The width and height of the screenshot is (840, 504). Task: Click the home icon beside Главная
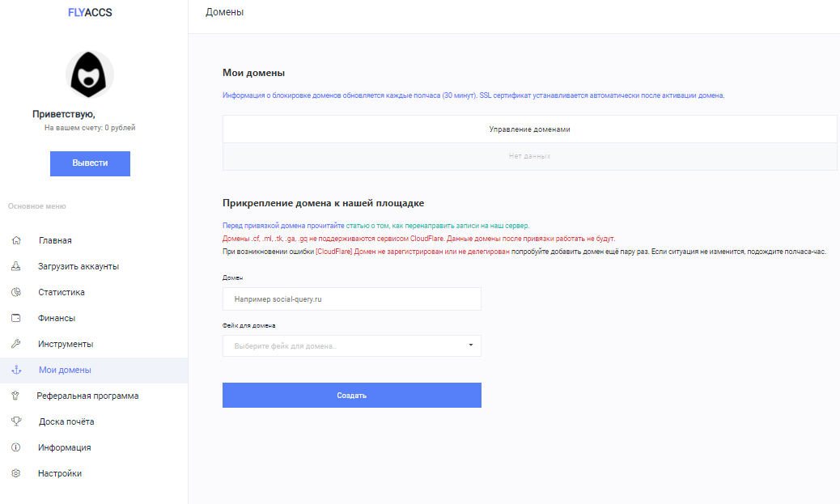(16, 240)
